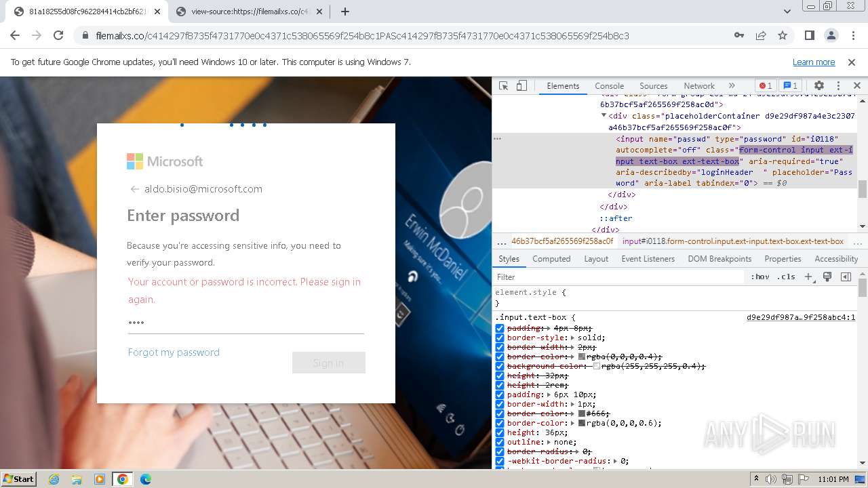Select the inspect element picker icon
The height and width of the screenshot is (488, 868).
point(503,86)
